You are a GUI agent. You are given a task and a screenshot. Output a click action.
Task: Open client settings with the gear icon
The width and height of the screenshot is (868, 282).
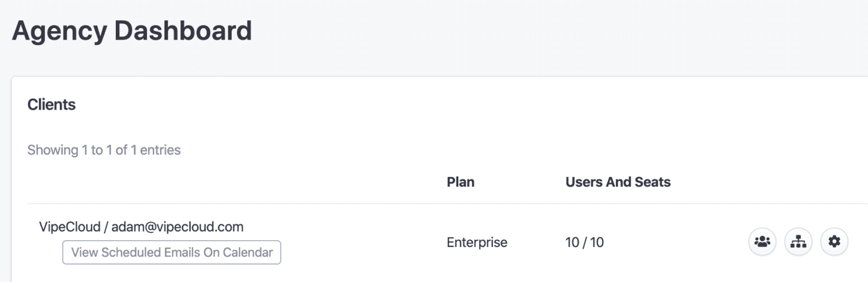click(834, 242)
